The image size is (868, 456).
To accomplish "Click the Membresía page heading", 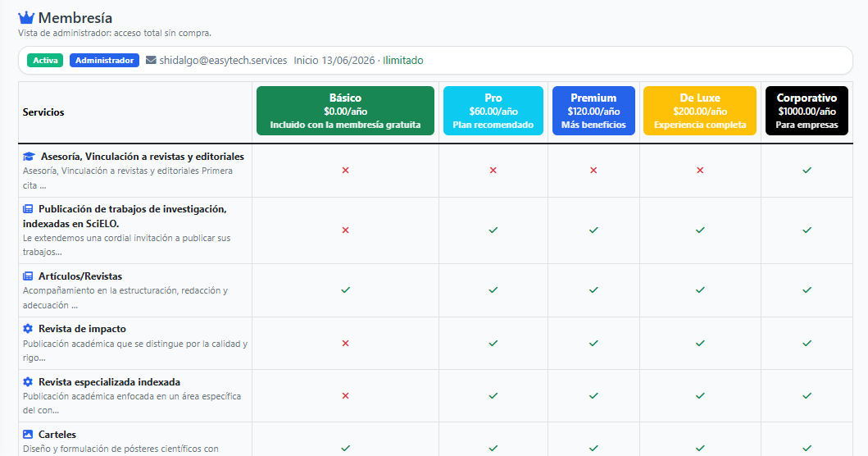I will click(75, 18).
